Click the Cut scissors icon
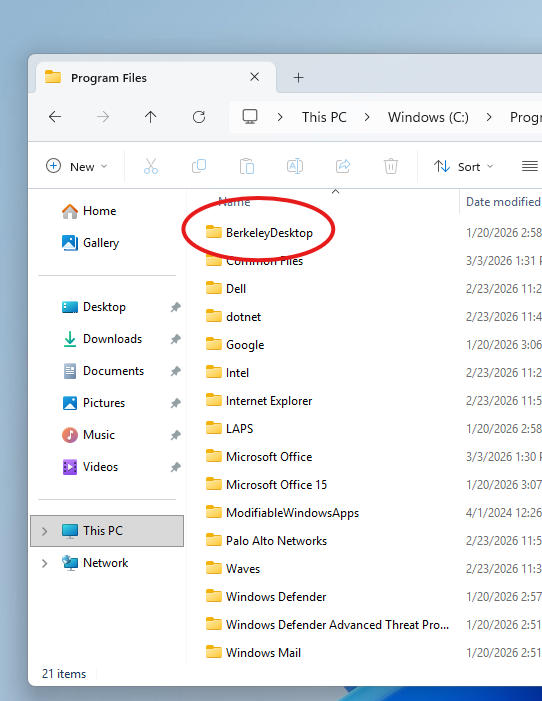This screenshot has width=542, height=701. (151, 166)
